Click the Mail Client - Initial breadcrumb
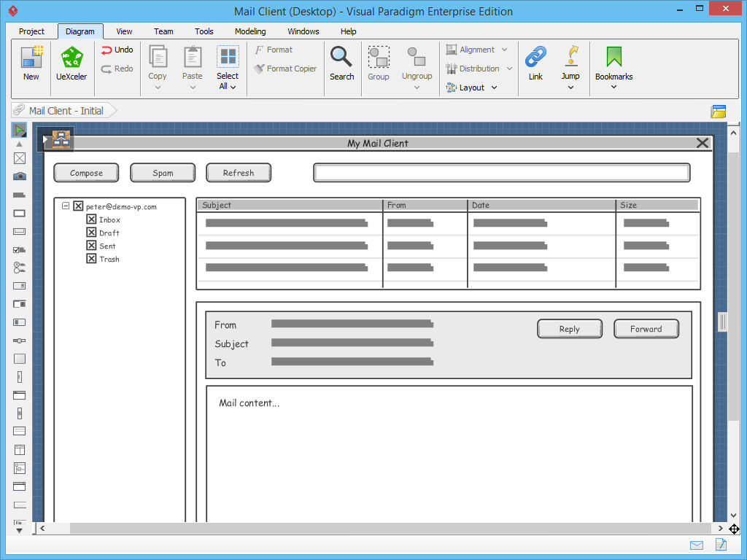The image size is (747, 560). click(66, 111)
